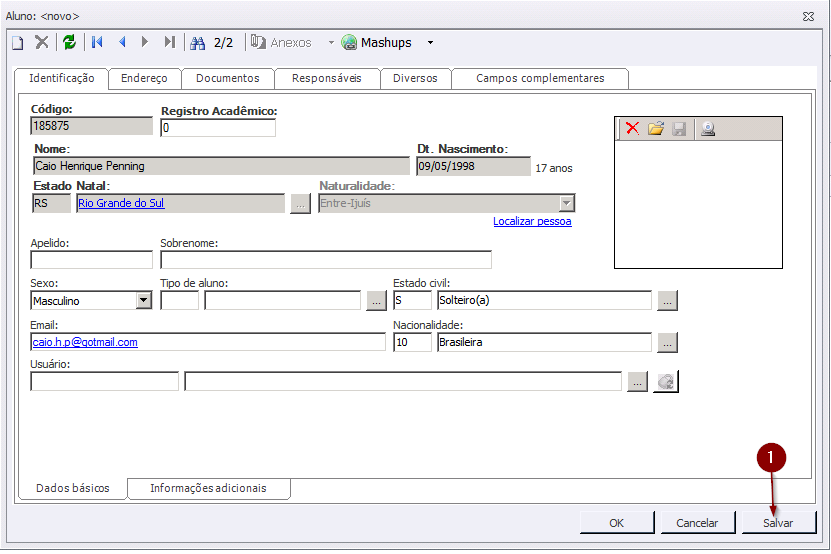The height and width of the screenshot is (554, 831).
Task: Select the Informações adicionais bottom tab
Action: click(208, 488)
